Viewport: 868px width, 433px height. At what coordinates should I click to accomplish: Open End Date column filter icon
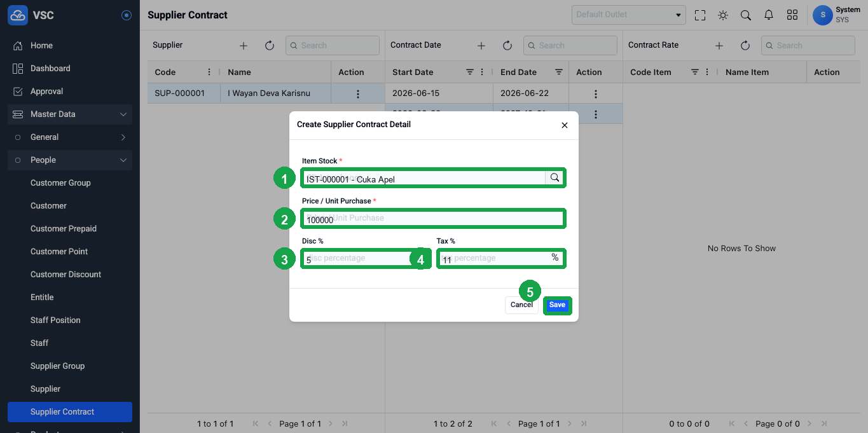point(559,72)
